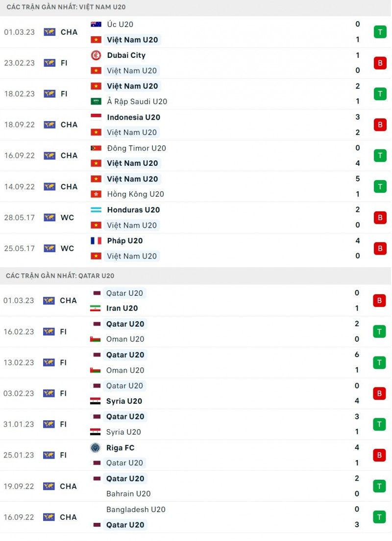This screenshot has height=541, width=392.
Task: Click the Saudi Arabia flag icon
Action: click(96, 102)
